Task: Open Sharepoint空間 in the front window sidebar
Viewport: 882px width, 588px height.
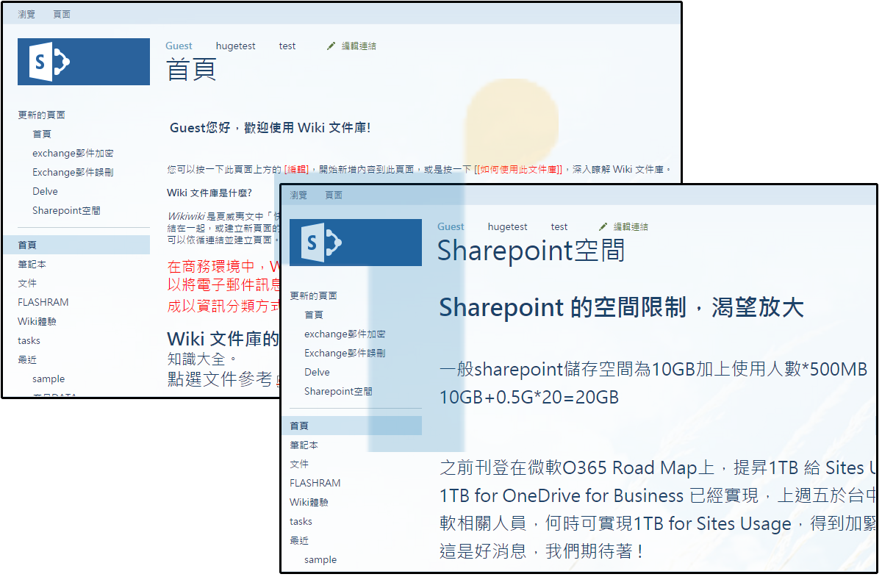Action: click(x=338, y=391)
